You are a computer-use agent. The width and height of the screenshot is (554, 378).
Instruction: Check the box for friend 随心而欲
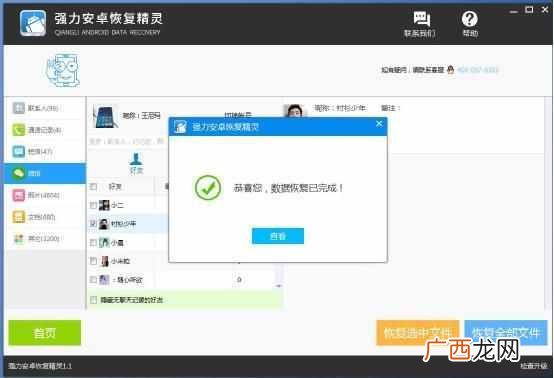93,280
